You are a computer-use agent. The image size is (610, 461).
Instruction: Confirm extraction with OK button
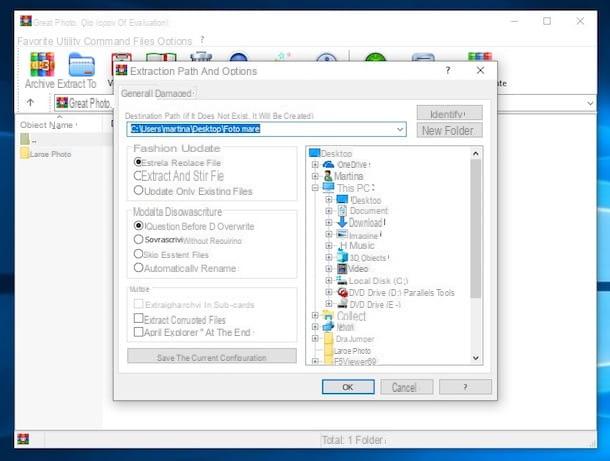coord(348,387)
